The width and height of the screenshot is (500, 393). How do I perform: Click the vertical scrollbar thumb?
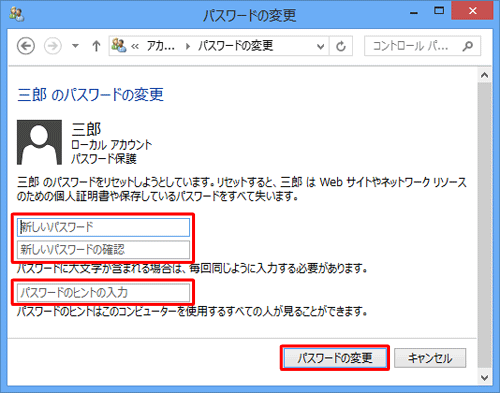484,225
